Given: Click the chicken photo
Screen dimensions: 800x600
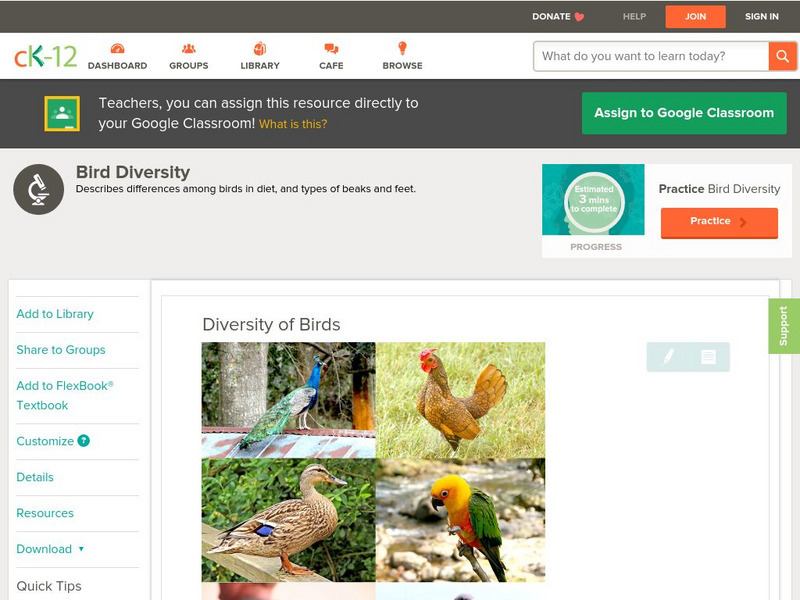Looking at the screenshot, I should click(460, 400).
